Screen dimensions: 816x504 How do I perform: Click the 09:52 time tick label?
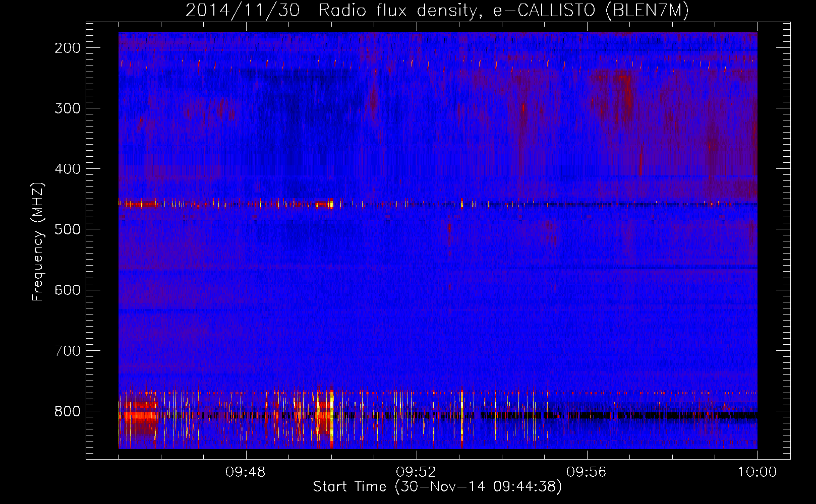pyautogui.click(x=416, y=472)
